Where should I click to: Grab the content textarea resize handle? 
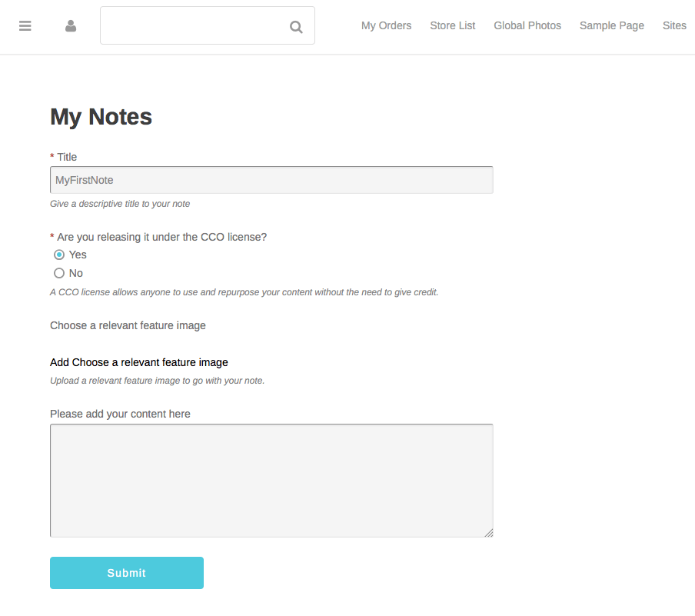click(489, 533)
